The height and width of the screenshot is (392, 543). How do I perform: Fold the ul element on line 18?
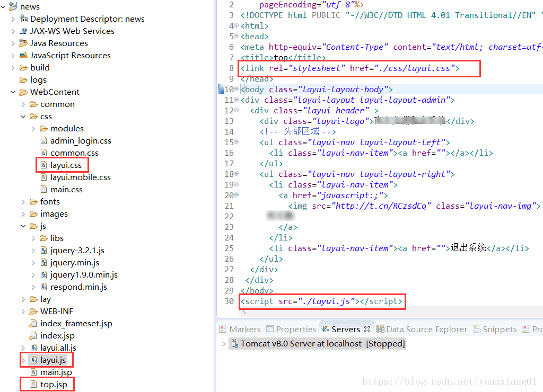click(236, 174)
